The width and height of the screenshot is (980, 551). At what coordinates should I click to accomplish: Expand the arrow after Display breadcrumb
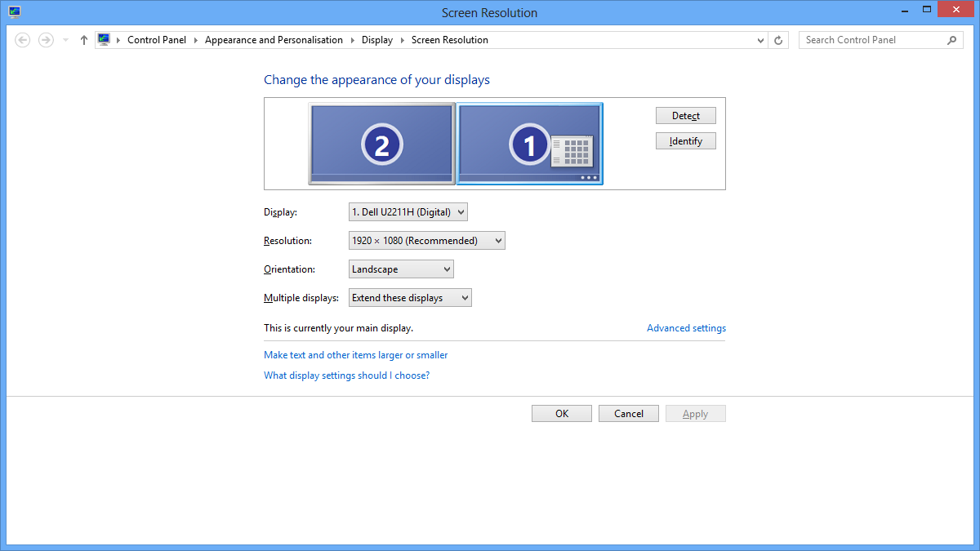[403, 40]
